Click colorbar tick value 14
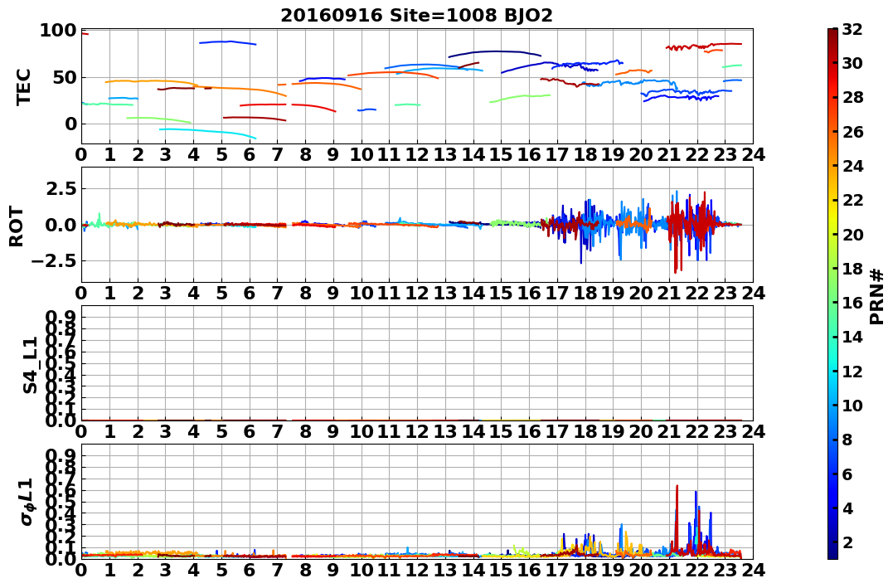Screen dimensions: 893x588 (x=852, y=337)
